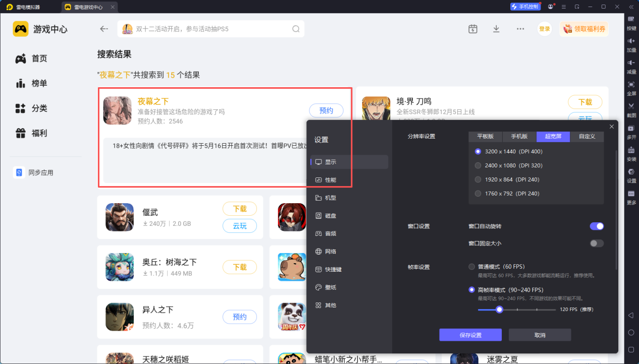This screenshot has height=364, width=639.
Task: Toggle 窗口自动旋转 switch
Action: 597,226
